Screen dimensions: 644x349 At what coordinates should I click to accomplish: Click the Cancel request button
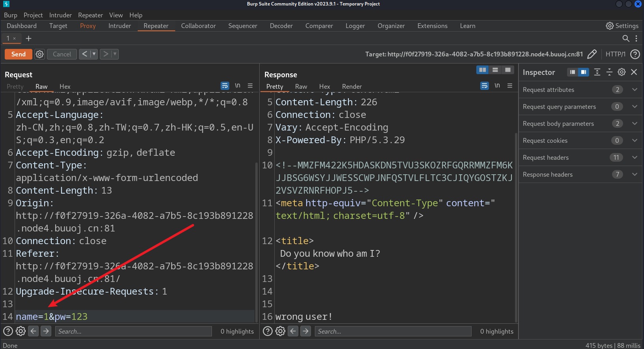coord(62,54)
